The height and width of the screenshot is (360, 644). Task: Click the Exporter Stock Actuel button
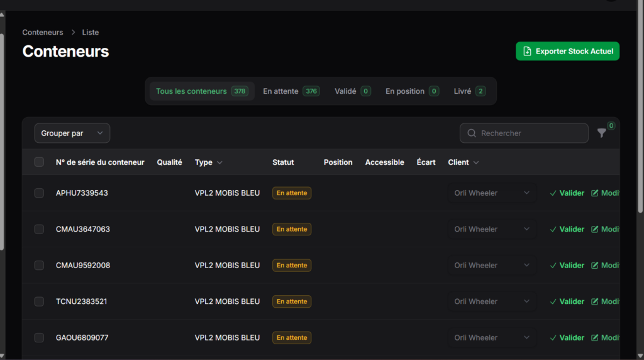point(567,52)
